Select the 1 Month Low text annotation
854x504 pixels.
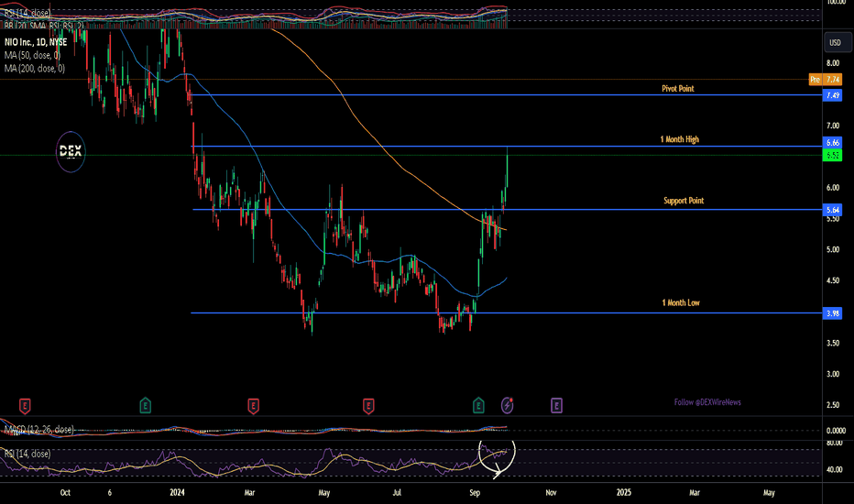pos(681,302)
